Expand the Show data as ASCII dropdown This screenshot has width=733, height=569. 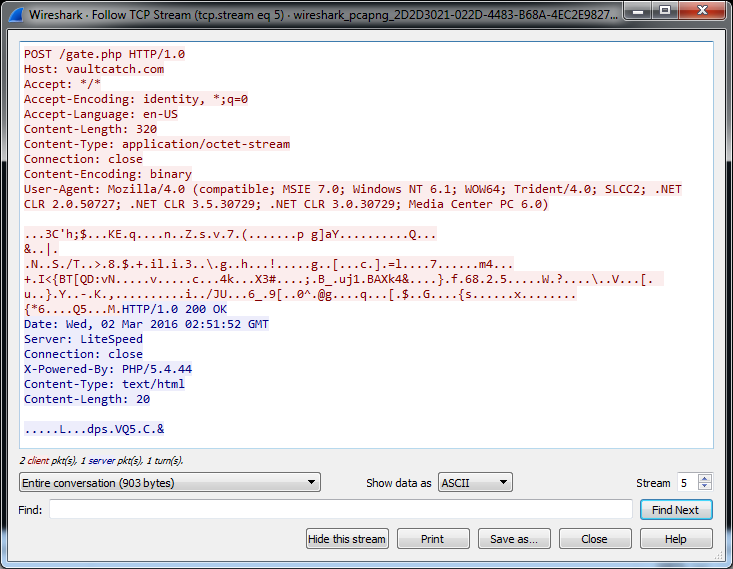(475, 483)
